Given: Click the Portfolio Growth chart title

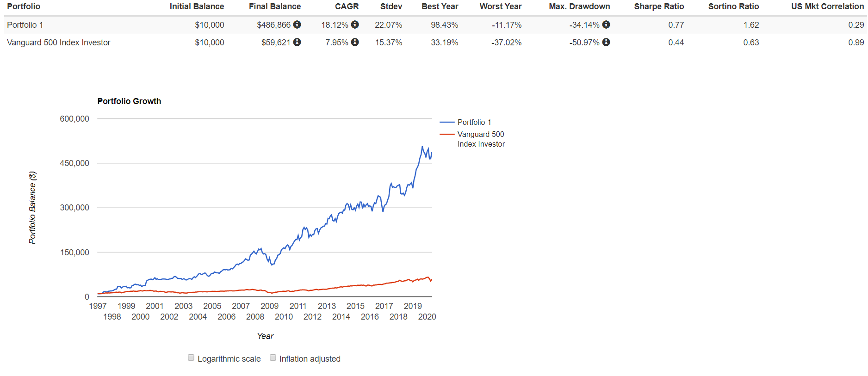Looking at the screenshot, I should tap(129, 101).
